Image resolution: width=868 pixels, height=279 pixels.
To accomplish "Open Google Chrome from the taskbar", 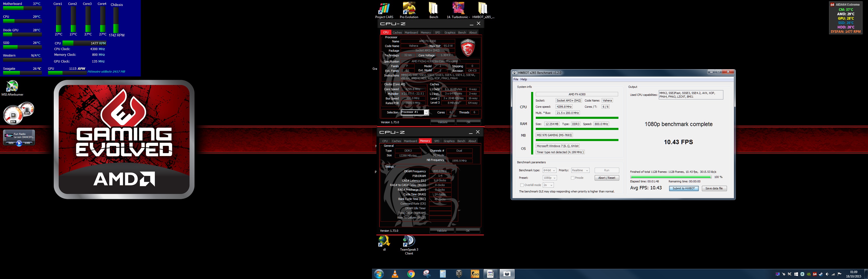I will point(411,274).
